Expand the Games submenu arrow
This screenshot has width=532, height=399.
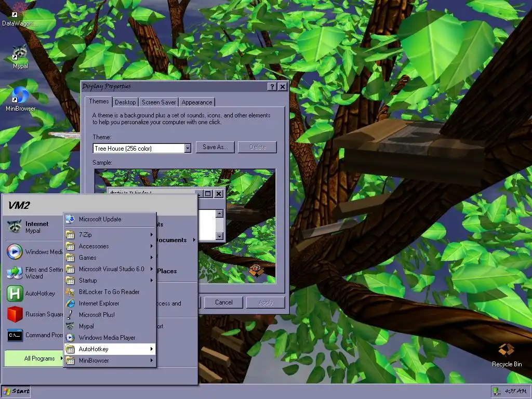(x=152, y=258)
